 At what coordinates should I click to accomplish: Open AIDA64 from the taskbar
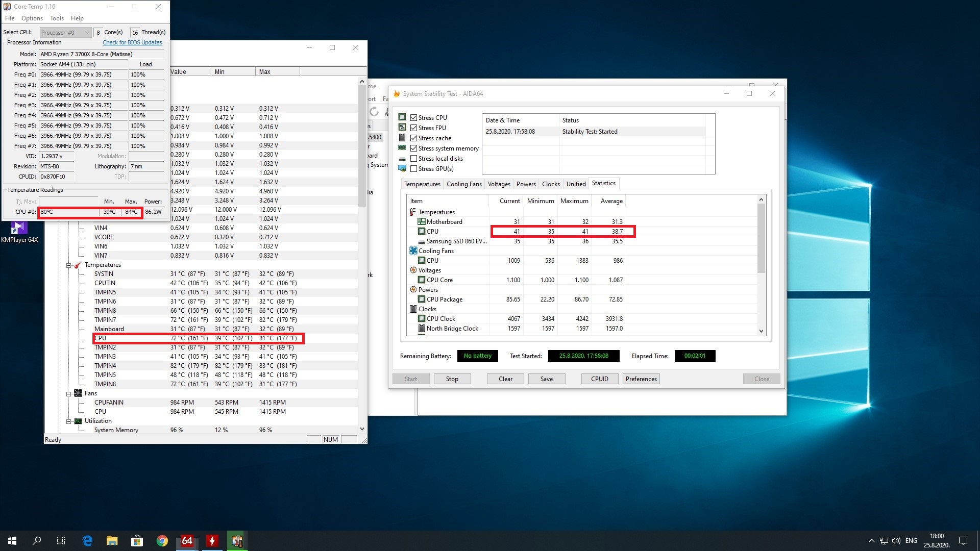coord(187,541)
